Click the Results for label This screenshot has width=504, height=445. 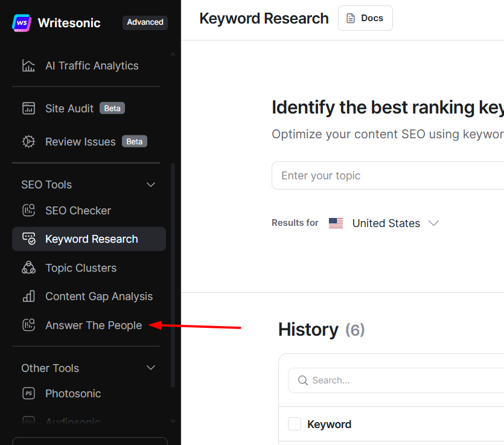click(x=295, y=223)
